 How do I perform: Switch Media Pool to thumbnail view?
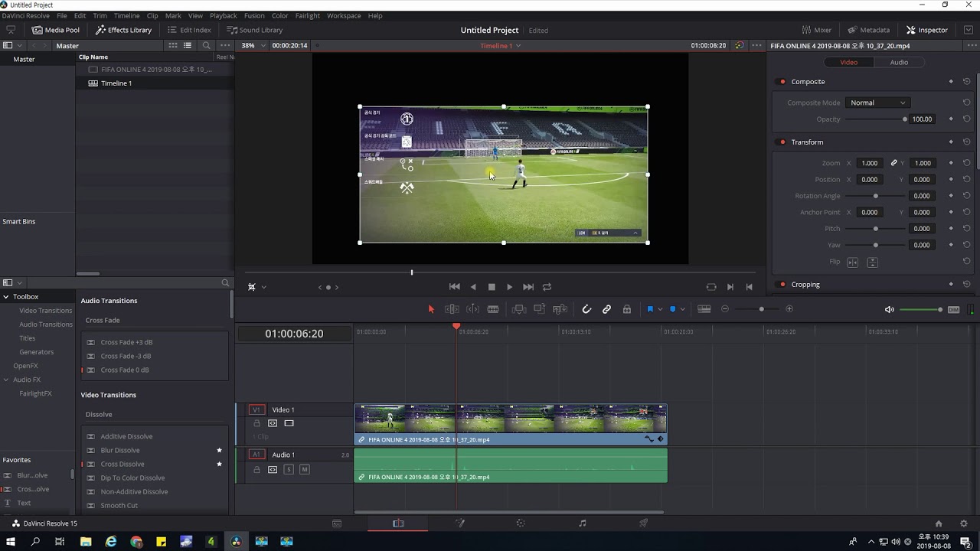coord(173,45)
